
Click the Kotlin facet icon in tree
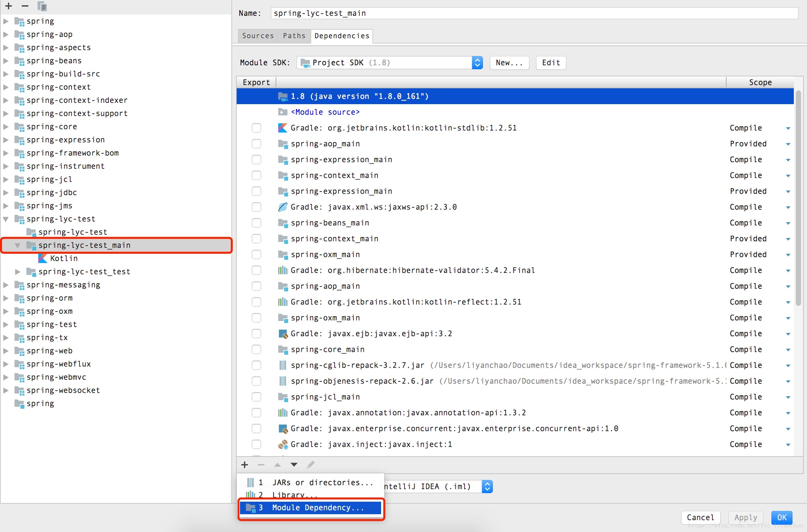(43, 258)
